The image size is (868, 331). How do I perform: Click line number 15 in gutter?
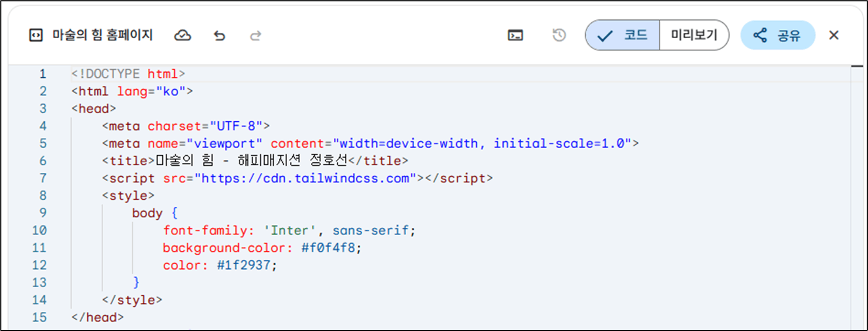(39, 318)
